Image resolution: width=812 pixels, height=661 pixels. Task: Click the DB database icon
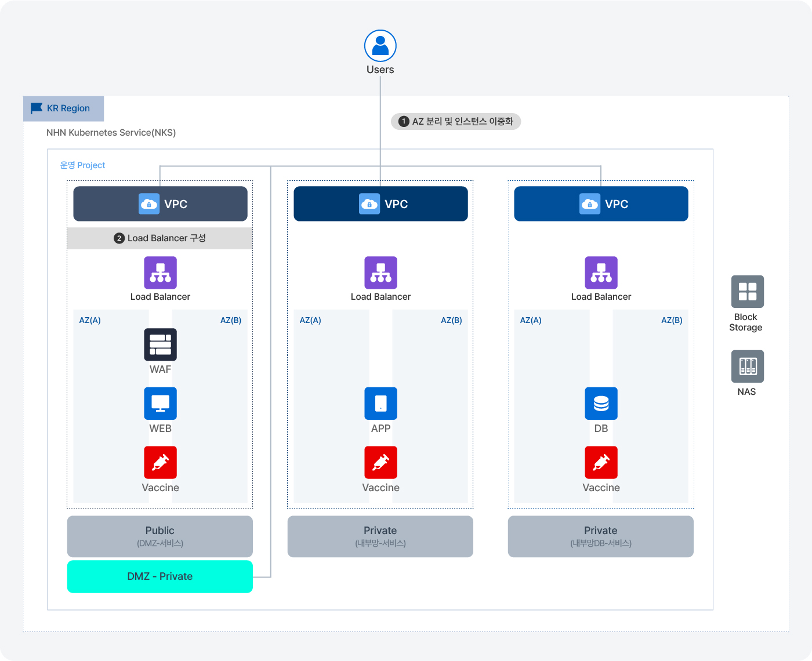tap(601, 403)
